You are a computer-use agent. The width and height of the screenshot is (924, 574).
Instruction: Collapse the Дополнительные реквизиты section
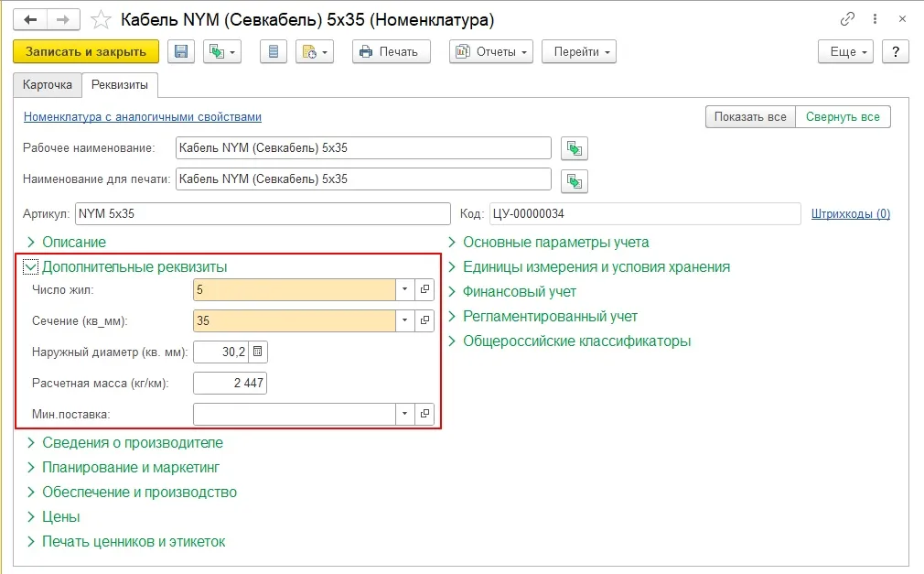30,267
